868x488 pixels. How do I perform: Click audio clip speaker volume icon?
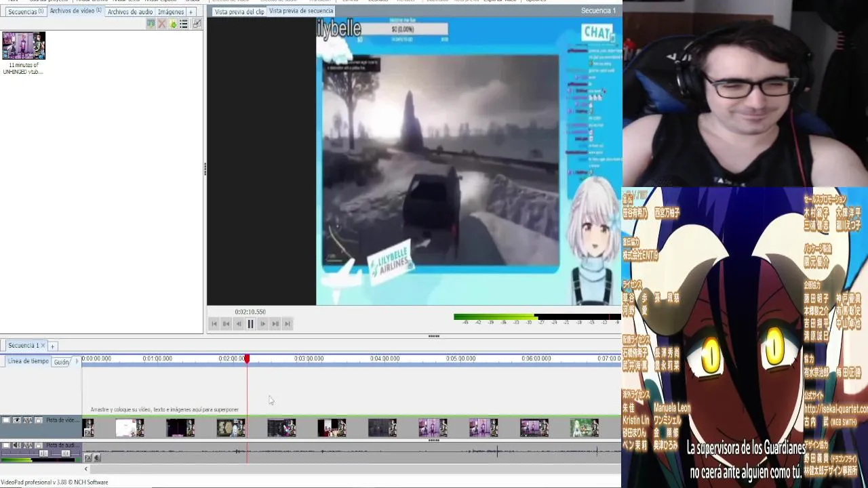click(x=97, y=457)
